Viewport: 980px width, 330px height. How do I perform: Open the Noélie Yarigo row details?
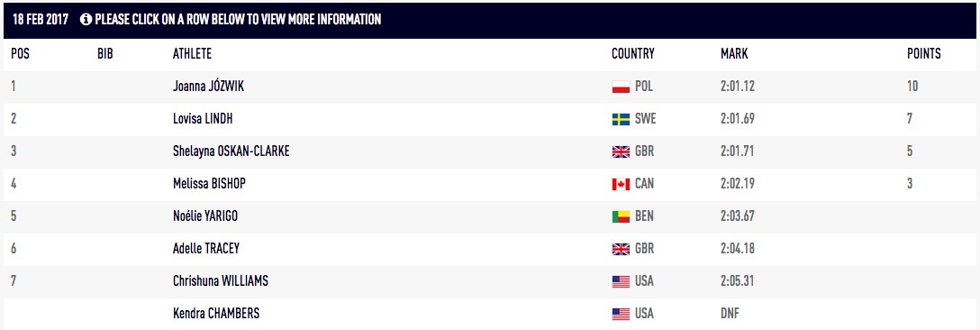click(490, 216)
